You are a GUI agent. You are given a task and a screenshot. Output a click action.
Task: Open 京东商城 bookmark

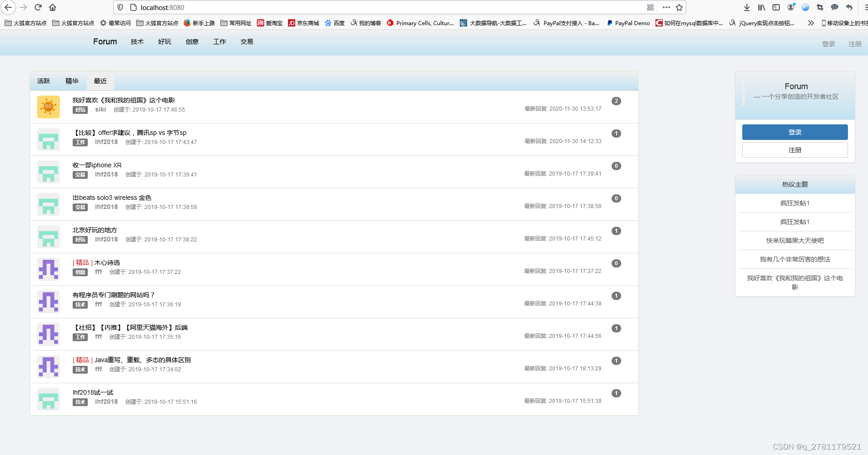304,23
